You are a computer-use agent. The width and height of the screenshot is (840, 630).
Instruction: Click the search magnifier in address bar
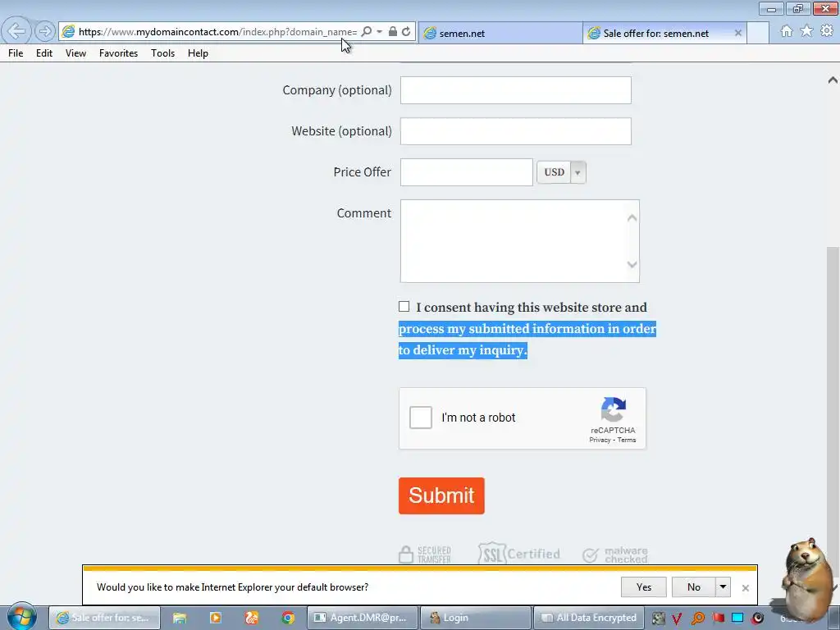click(367, 32)
